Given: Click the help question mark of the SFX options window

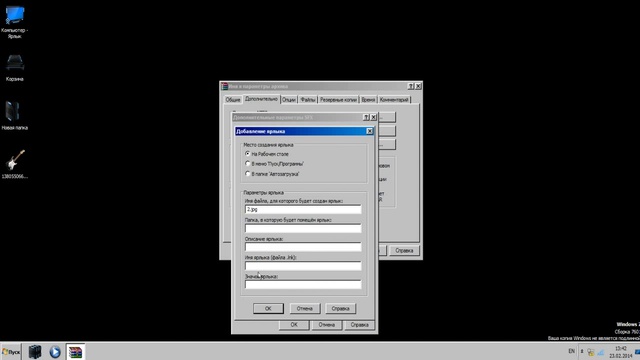Looking at the screenshot, I should [x=366, y=117].
